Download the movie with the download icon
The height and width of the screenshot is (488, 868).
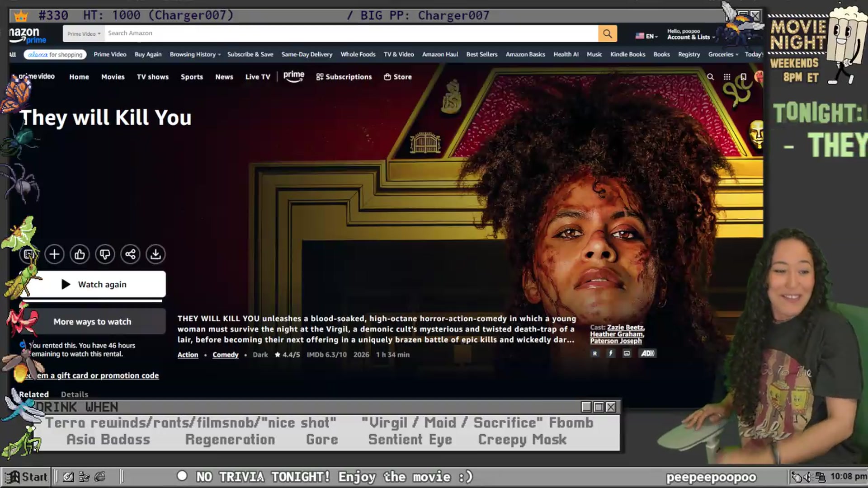pos(156,254)
